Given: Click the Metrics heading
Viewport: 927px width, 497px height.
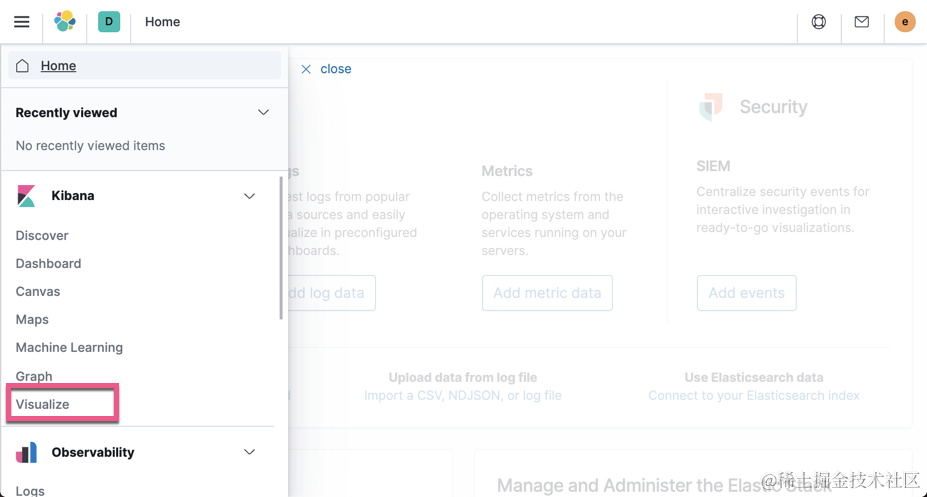Looking at the screenshot, I should (x=507, y=171).
